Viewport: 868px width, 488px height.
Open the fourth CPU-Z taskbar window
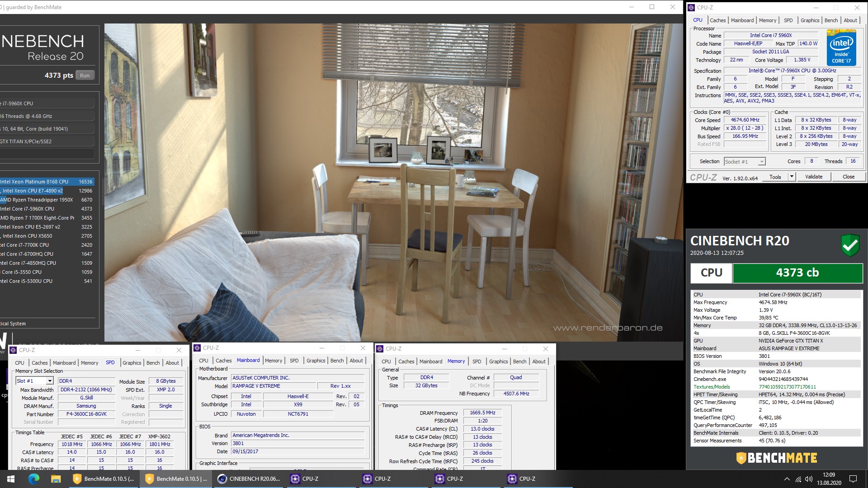[x=538, y=479]
